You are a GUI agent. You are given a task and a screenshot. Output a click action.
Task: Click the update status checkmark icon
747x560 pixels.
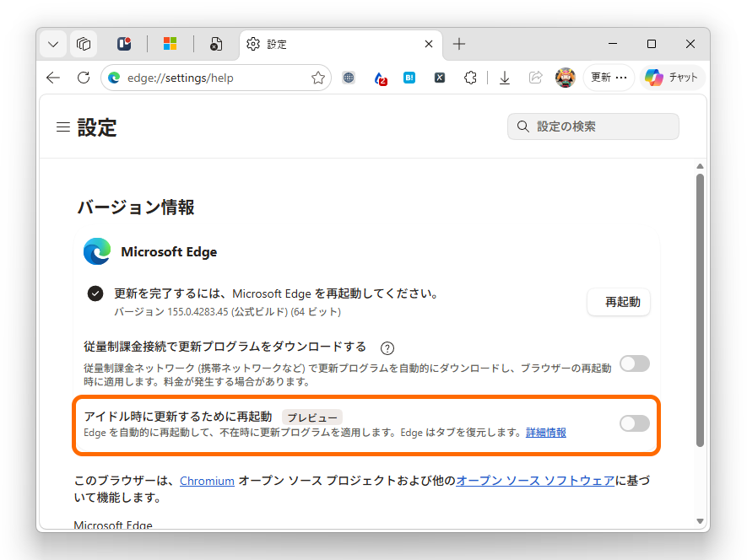pos(95,293)
